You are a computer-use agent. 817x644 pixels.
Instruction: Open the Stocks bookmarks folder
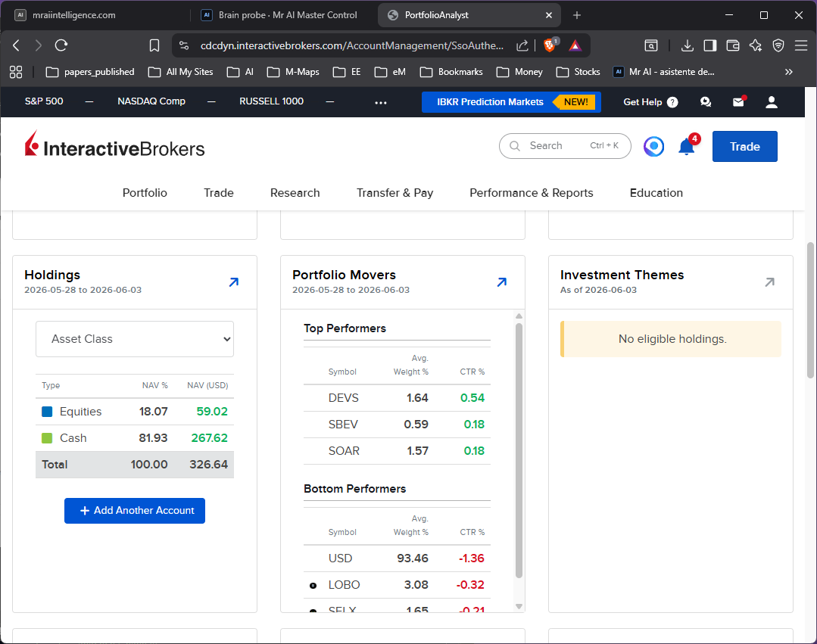pos(578,72)
